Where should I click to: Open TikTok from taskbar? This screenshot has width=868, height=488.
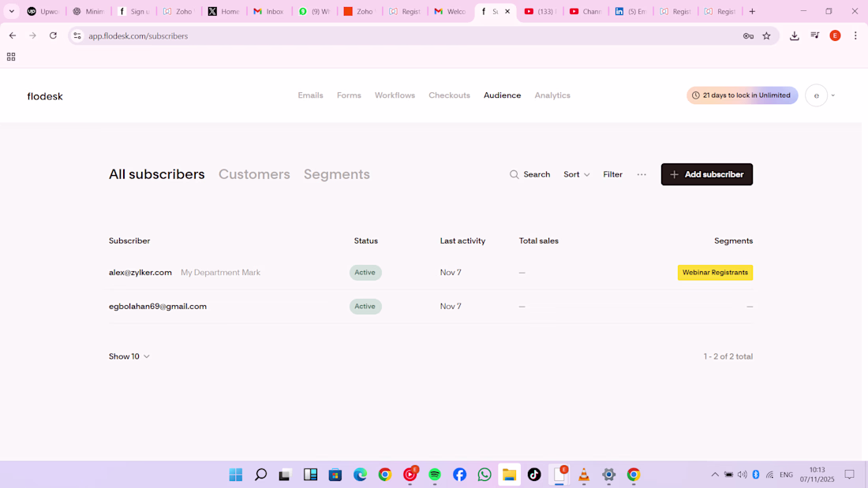pos(534,475)
